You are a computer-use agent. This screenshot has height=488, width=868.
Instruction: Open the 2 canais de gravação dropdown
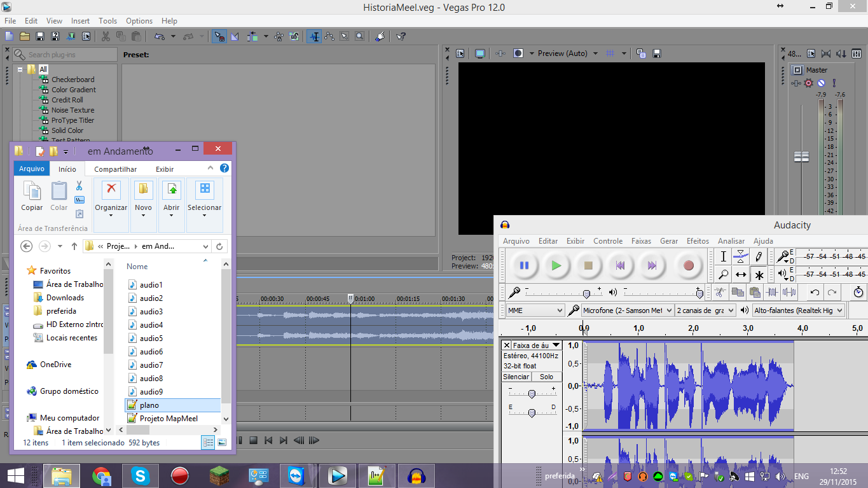click(705, 310)
